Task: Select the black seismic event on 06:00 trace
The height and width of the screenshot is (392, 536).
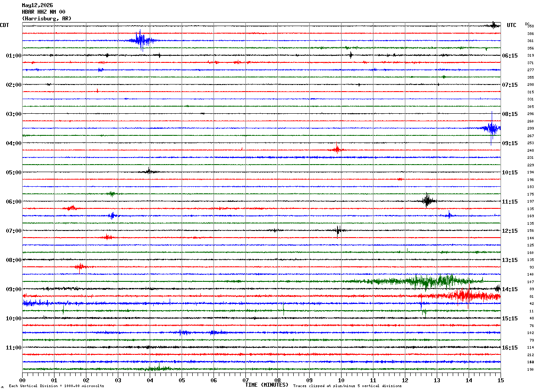Action: click(427, 200)
